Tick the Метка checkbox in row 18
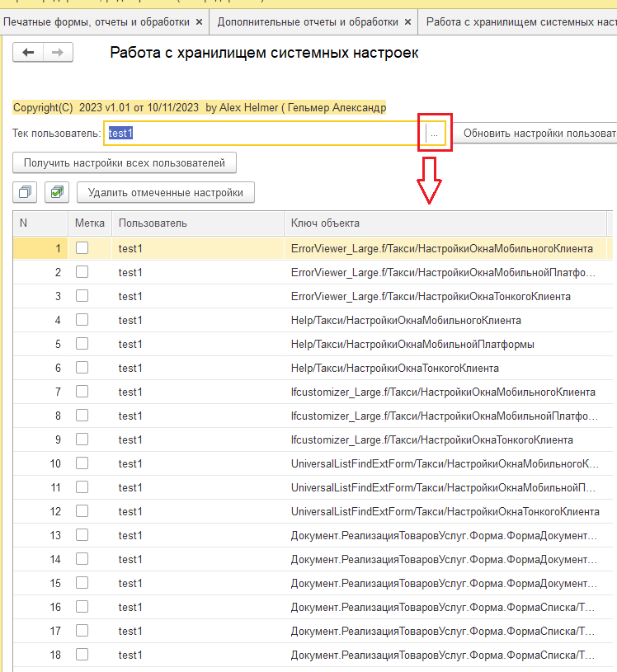The width and height of the screenshot is (617, 672). [x=82, y=655]
